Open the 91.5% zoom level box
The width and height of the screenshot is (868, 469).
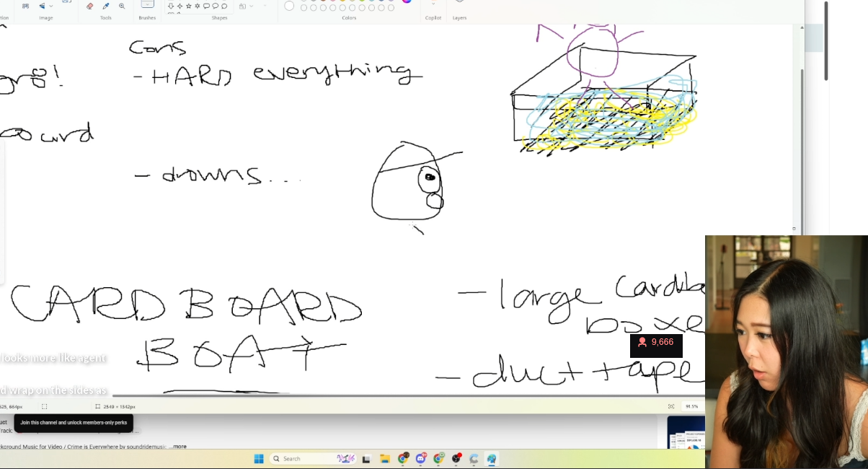694,406
